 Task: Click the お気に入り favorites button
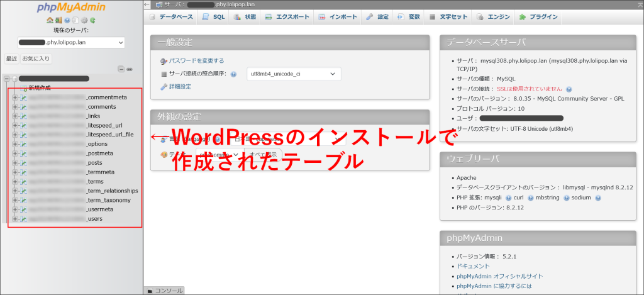36,58
